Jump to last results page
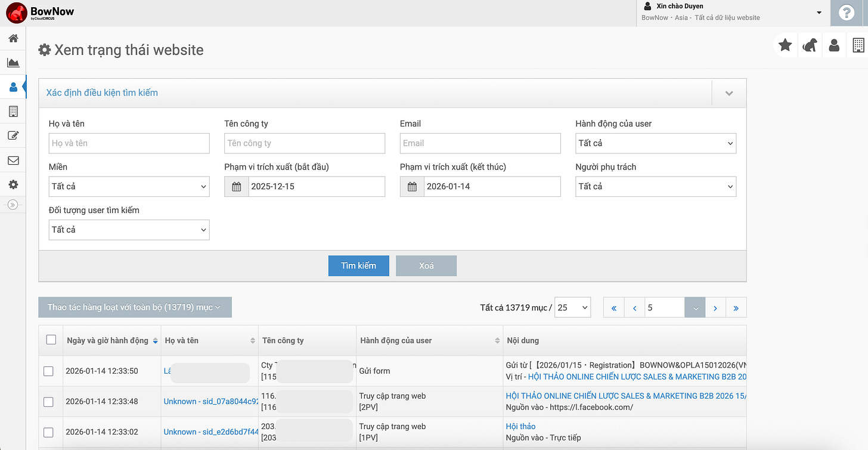The width and height of the screenshot is (868, 450). [736, 308]
